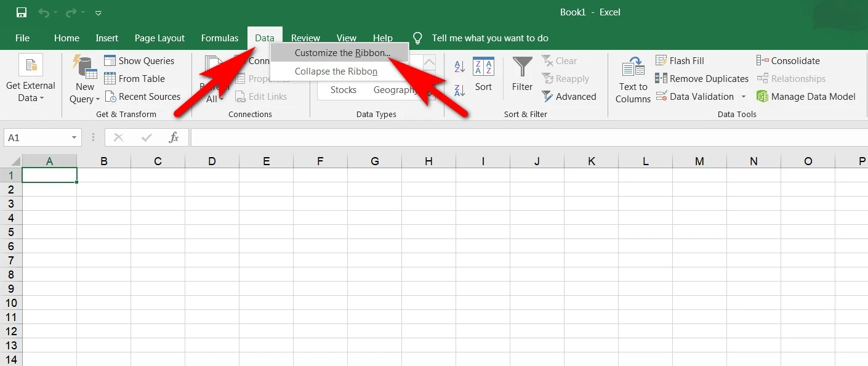Click the Select All corner triangle

pyautogui.click(x=11, y=161)
